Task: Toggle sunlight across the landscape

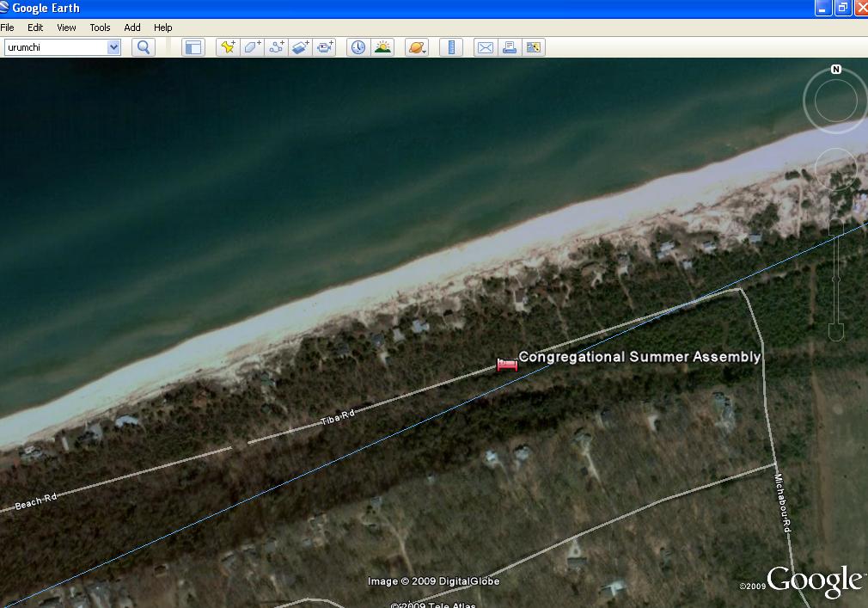Action: (x=382, y=47)
